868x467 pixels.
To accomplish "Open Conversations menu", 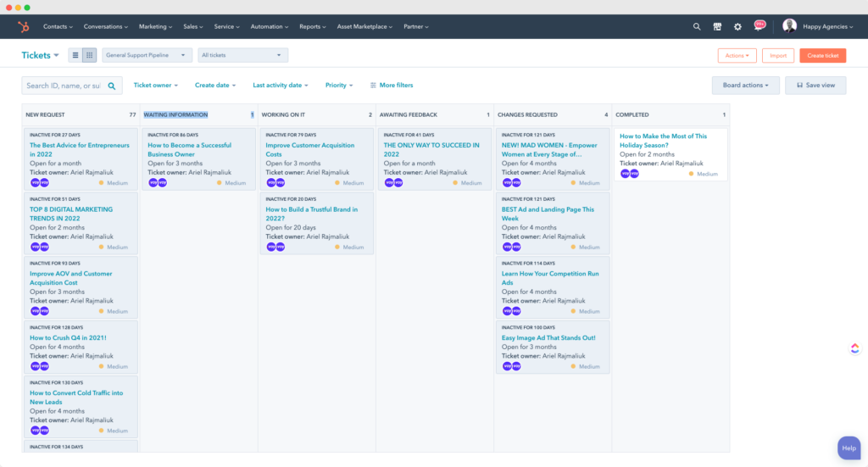I will [x=106, y=26].
